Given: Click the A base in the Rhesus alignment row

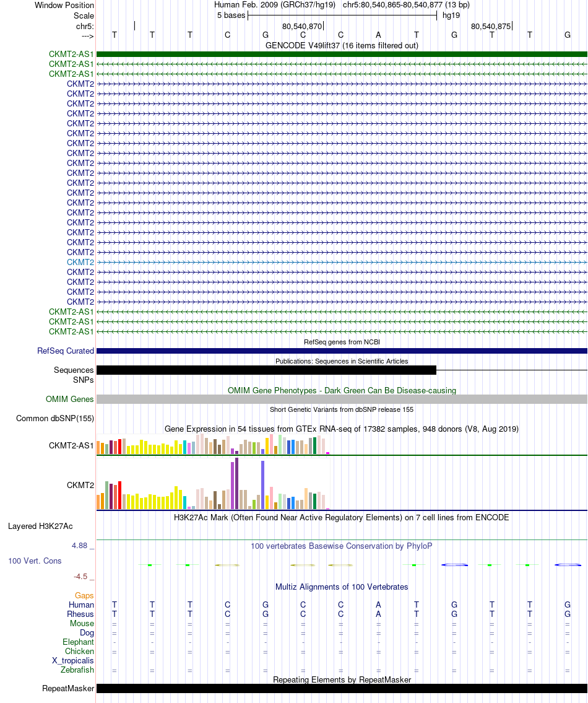Looking at the screenshot, I should 378,614.
